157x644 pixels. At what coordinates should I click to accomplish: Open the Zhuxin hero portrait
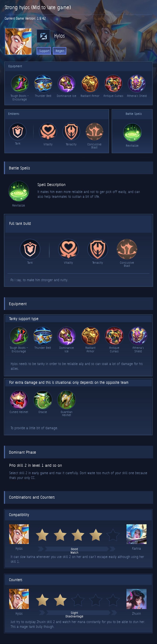[136, 599]
